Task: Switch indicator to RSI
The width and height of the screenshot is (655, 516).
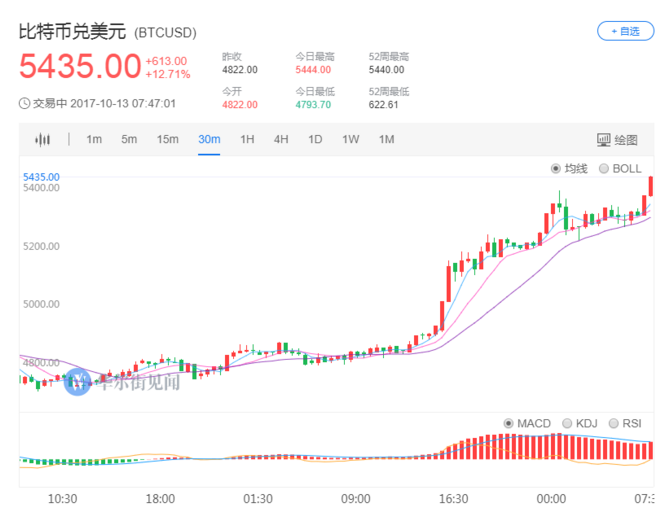Action: pos(613,424)
